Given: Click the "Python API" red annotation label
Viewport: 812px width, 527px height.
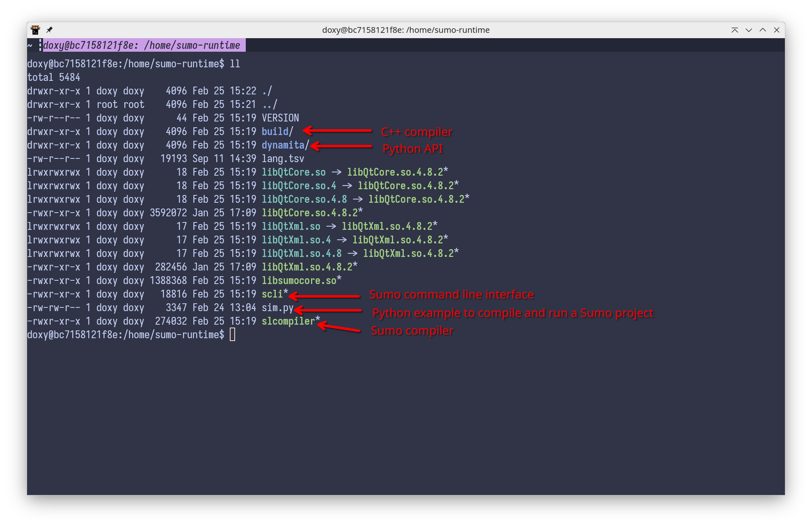Looking at the screenshot, I should click(x=412, y=149).
